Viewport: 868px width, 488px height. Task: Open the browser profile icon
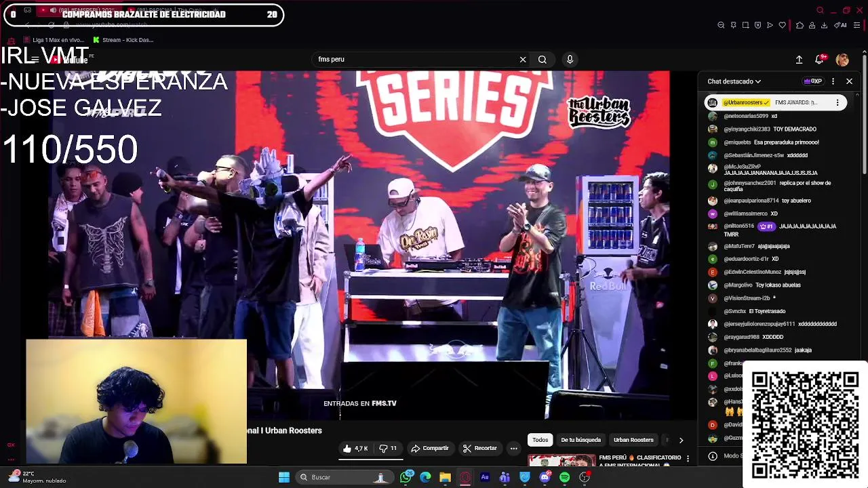[812, 25]
